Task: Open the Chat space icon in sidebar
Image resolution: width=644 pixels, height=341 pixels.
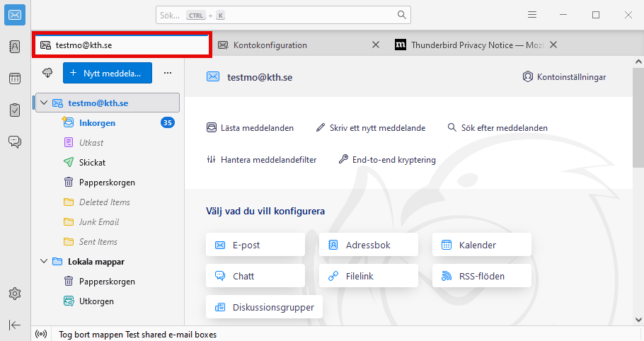Action: (x=15, y=141)
